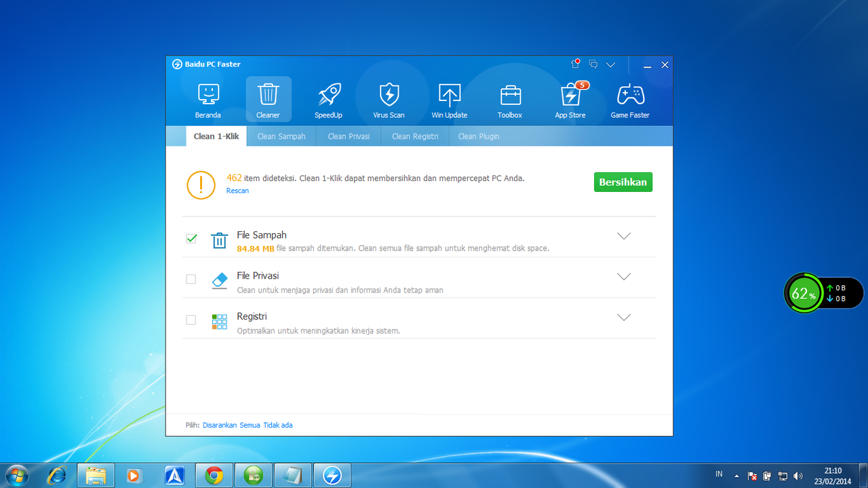The height and width of the screenshot is (488, 868).
Task: Check the File Privasi checkbox
Action: 191,279
